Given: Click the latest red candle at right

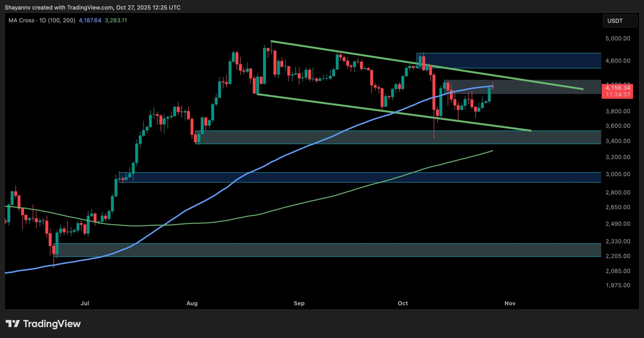Looking at the screenshot, I should click(x=493, y=88).
